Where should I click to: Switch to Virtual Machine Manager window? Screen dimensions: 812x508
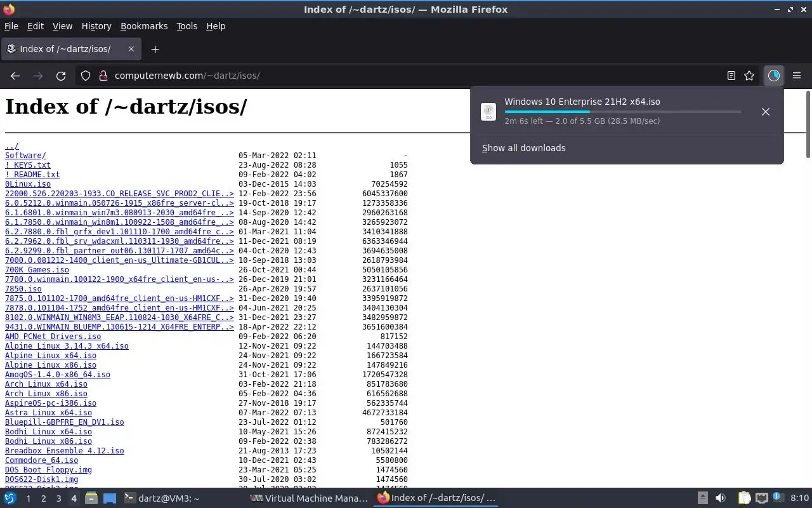tap(309, 498)
